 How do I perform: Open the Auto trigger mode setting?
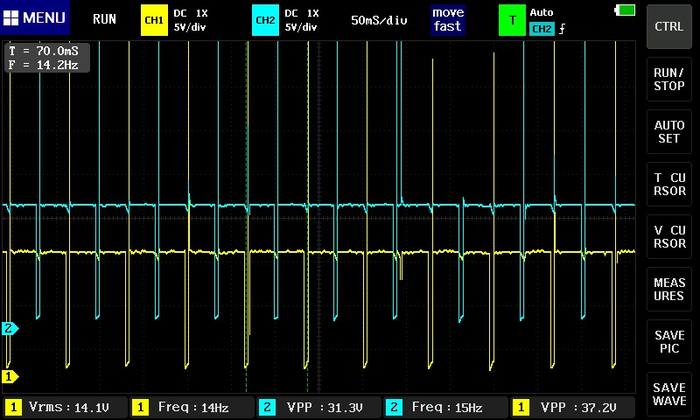click(x=541, y=13)
